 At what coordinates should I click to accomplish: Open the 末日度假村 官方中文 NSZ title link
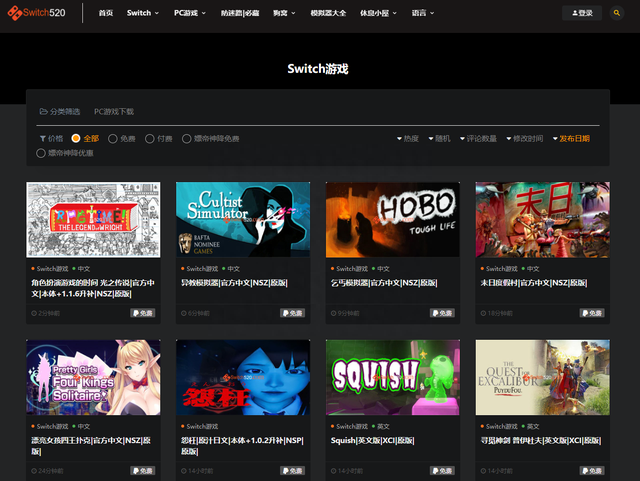click(534, 283)
